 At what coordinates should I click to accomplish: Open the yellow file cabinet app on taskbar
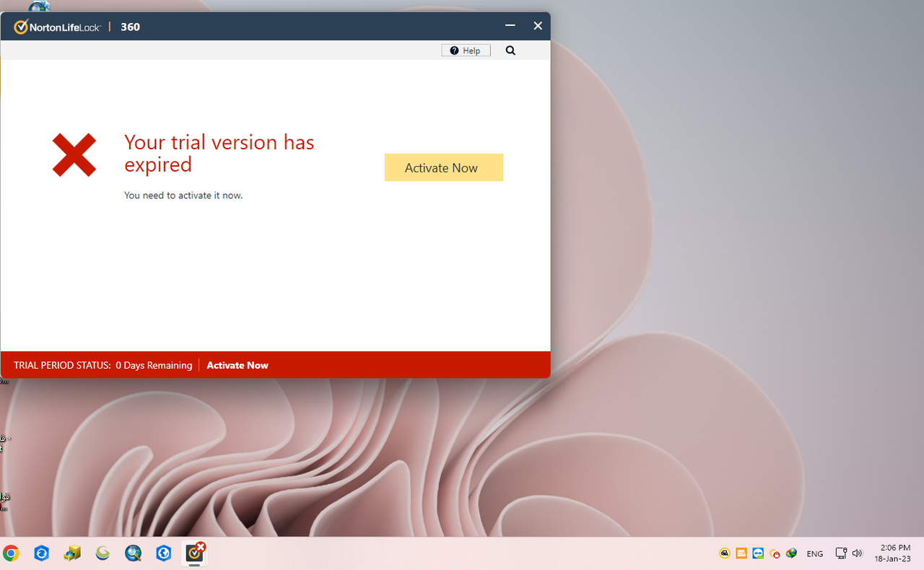click(x=71, y=553)
